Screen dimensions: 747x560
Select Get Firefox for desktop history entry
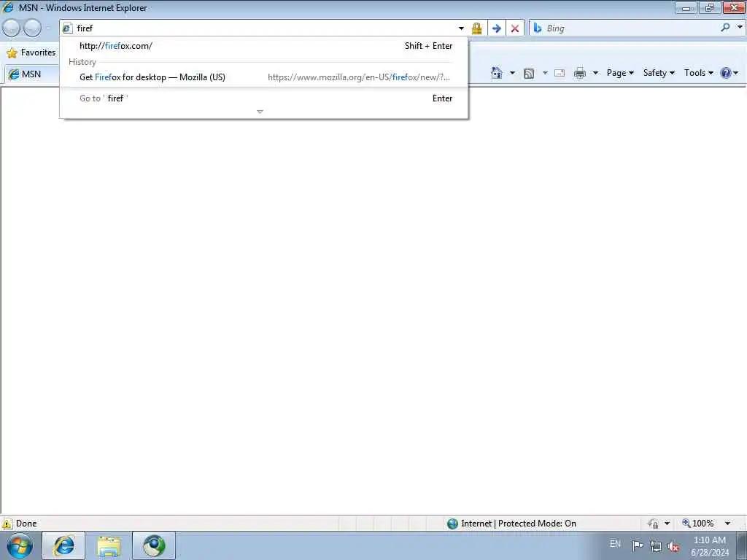coord(263,77)
